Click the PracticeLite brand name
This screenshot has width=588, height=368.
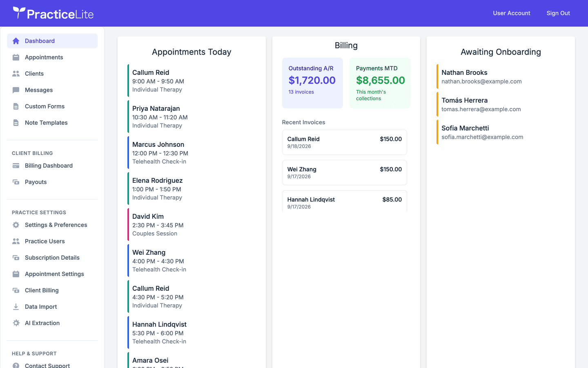click(60, 14)
